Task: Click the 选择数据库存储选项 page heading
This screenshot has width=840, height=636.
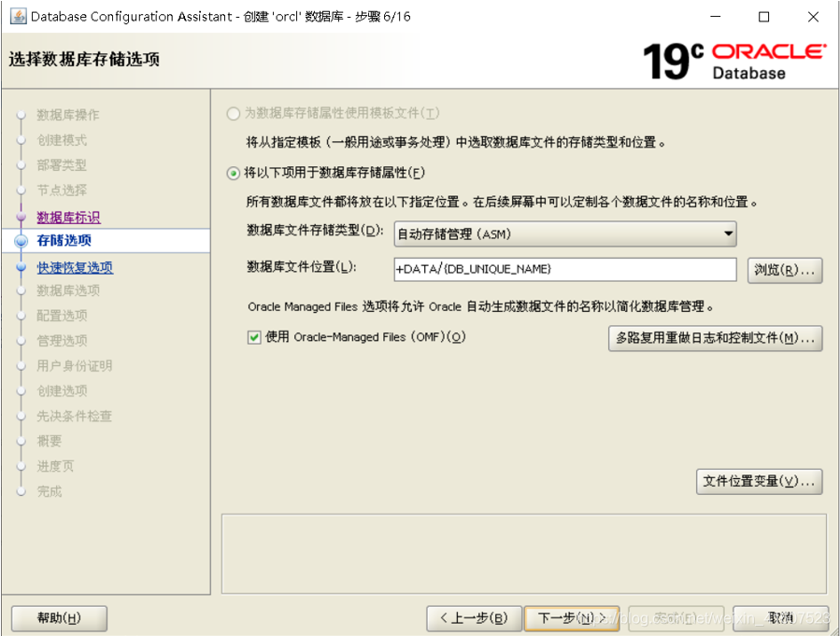Action: [84, 59]
